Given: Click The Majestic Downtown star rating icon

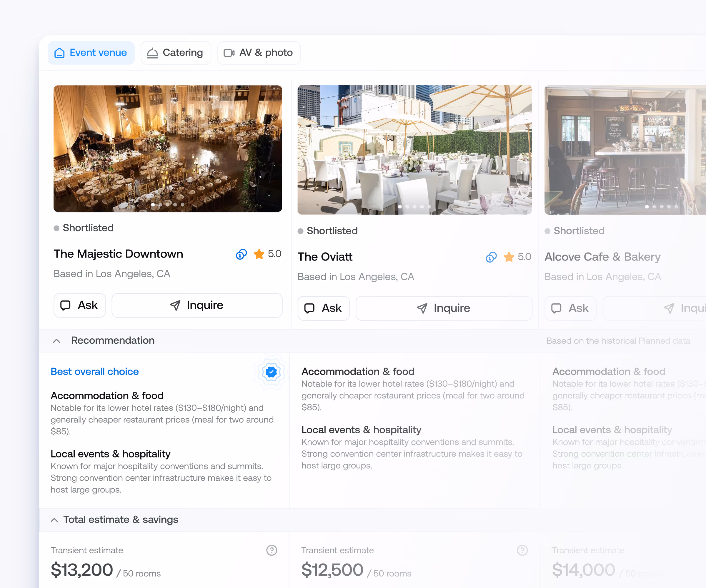Looking at the screenshot, I should pyautogui.click(x=259, y=254).
